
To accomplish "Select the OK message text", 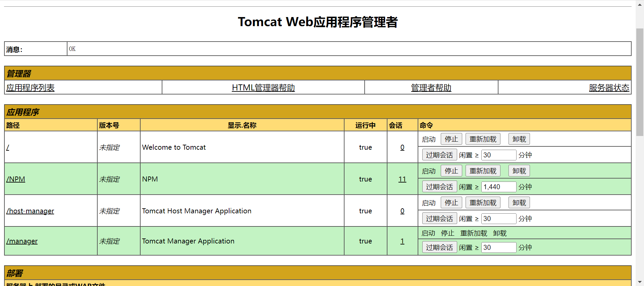I will [72, 49].
